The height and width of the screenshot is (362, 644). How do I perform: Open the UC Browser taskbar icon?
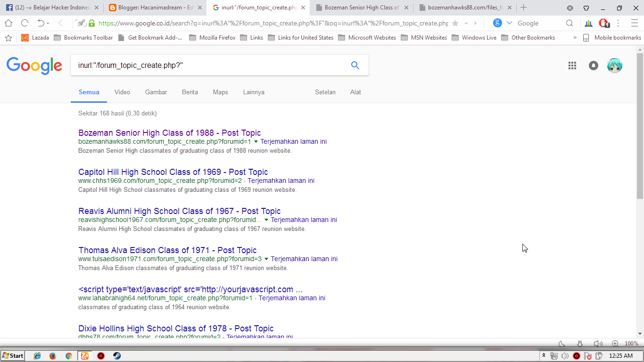tap(85, 356)
